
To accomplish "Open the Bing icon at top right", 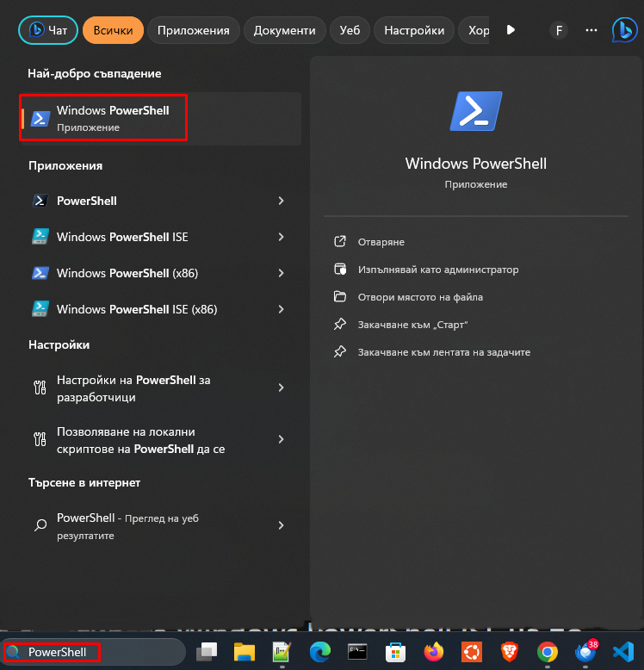I will pos(624,30).
